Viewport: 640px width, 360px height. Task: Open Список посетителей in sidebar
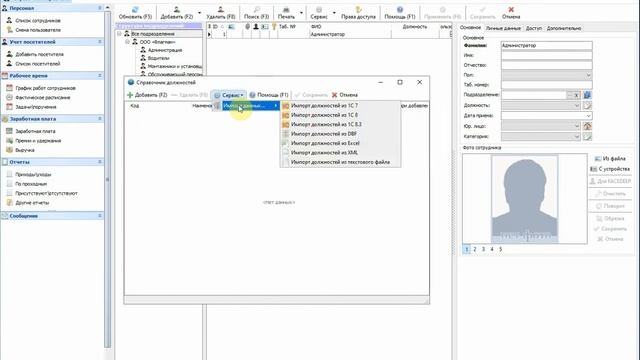click(38, 64)
